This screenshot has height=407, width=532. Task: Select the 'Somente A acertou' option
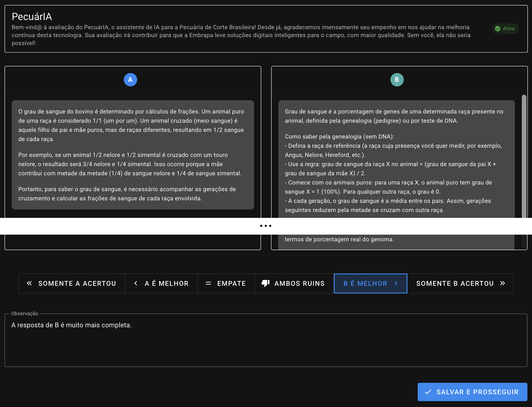pos(72,283)
